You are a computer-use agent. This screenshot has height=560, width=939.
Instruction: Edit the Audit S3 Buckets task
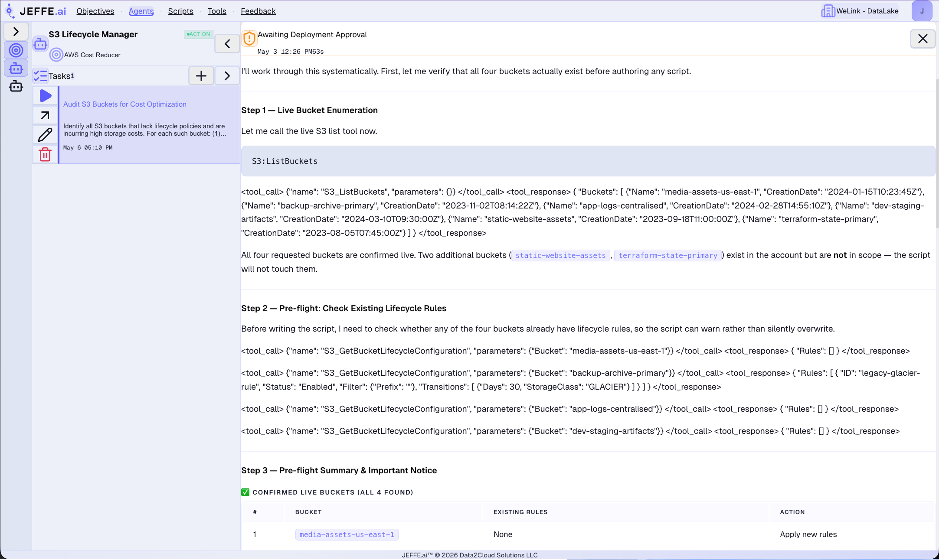pos(46,135)
